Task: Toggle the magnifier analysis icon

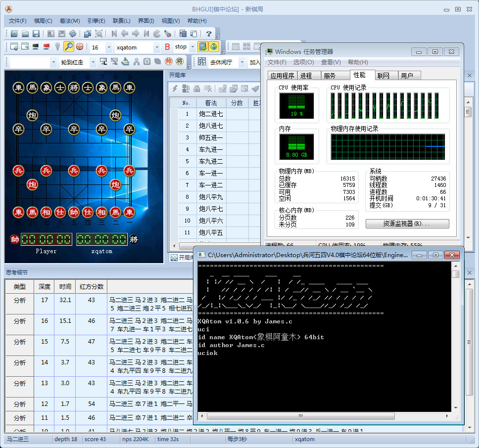Action: pos(69,46)
